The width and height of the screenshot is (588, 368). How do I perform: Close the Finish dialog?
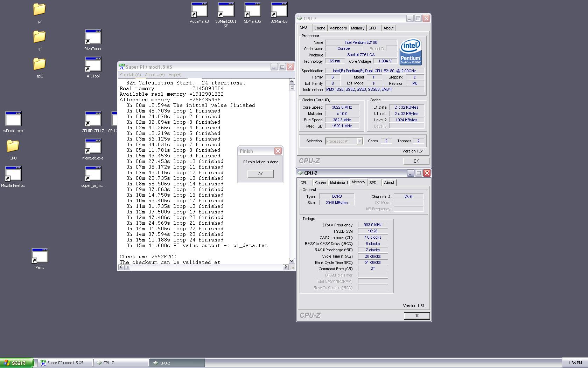(278, 151)
